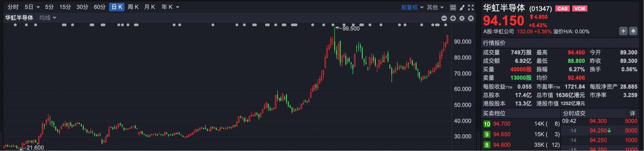Zoom in the chart with plus icon
644x151 pixels.
pyautogui.click(x=453, y=18)
